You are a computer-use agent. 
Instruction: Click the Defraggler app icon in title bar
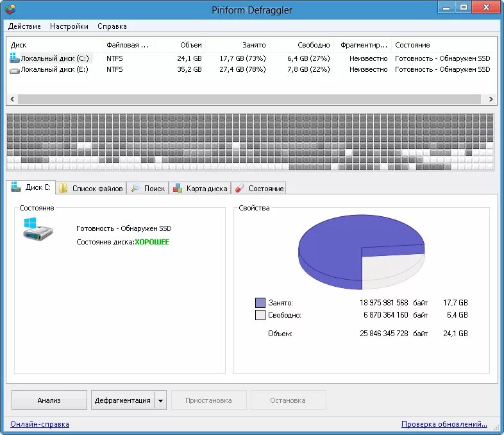tap(10, 9)
